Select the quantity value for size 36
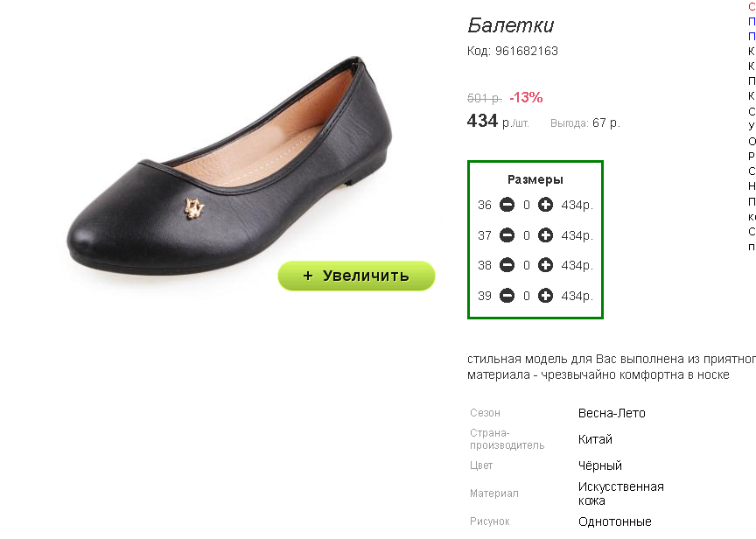The height and width of the screenshot is (539, 756). pos(527,205)
